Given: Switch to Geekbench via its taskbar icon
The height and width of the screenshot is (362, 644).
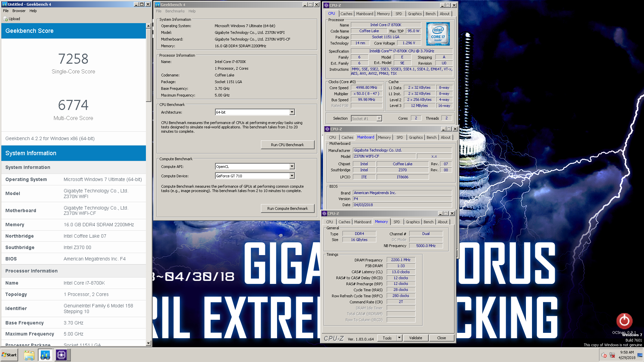Looking at the screenshot, I should pyautogui.click(x=45, y=355).
